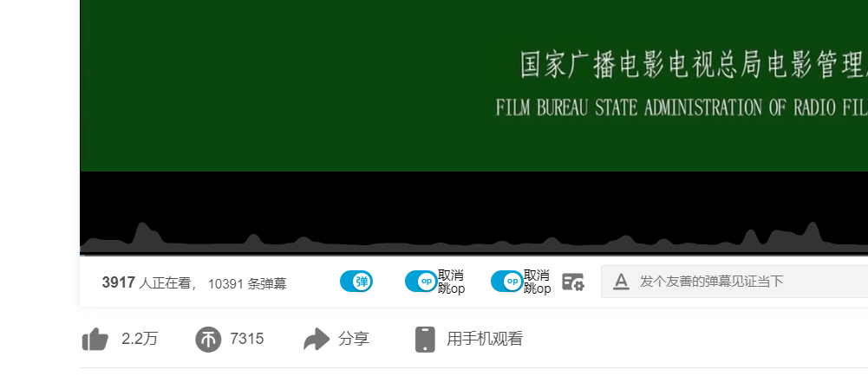Toggle the 弹 danmaku display switch
The image size is (868, 376).
(x=356, y=282)
